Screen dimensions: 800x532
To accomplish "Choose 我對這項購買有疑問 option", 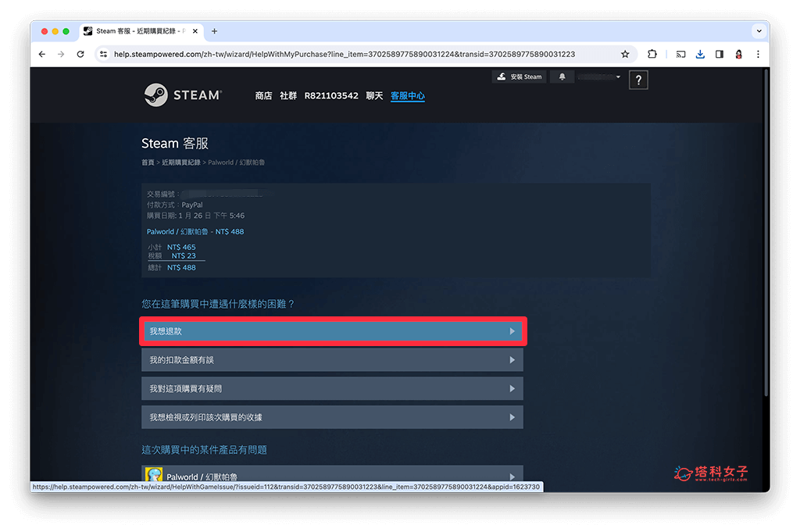I will click(332, 389).
